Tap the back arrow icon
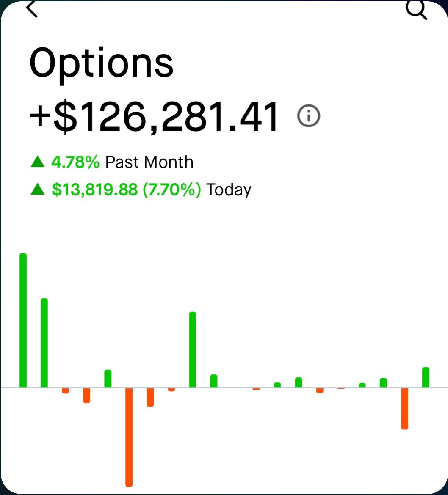 point(32,9)
